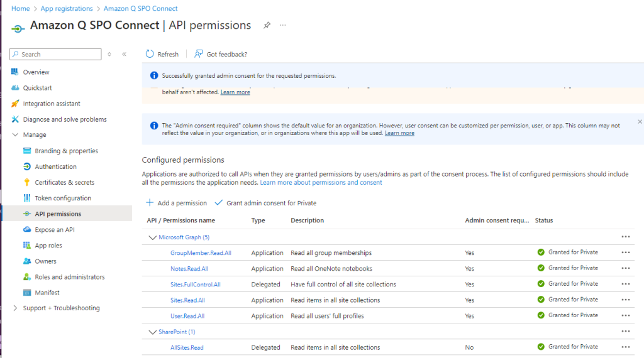This screenshot has width=644, height=358.
Task: Expand the Support + Troubleshooting section
Action: tap(15, 308)
